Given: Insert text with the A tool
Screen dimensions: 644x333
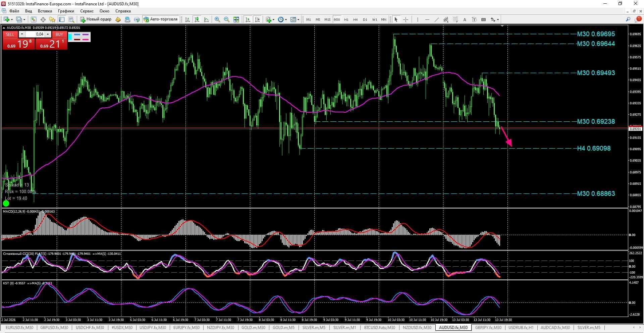Looking at the screenshot, I should tap(465, 19).
